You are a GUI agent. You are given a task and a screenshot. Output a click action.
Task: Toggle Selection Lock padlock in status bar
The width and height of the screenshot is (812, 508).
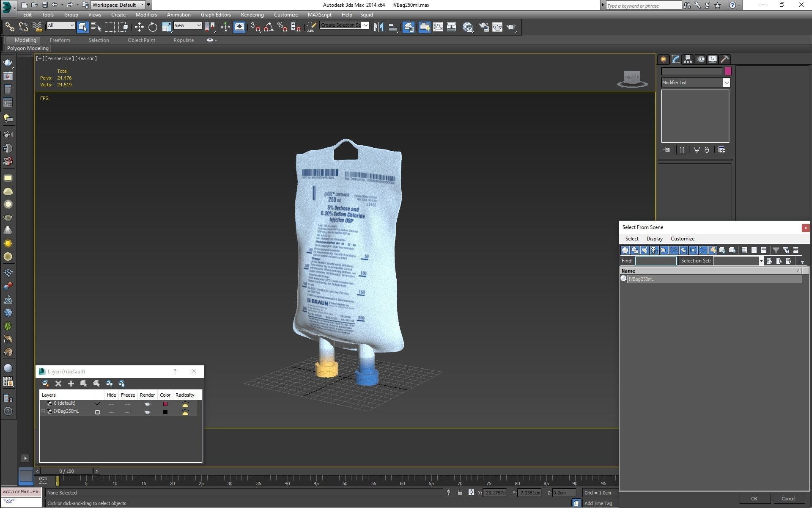460,492
